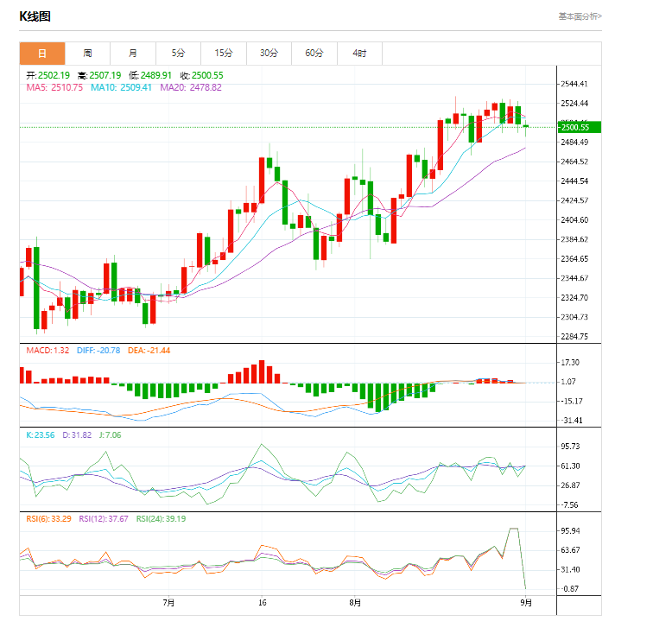Click the MA5: 2510.75 legend
Viewport: 672px width, 634px height.
(54, 87)
